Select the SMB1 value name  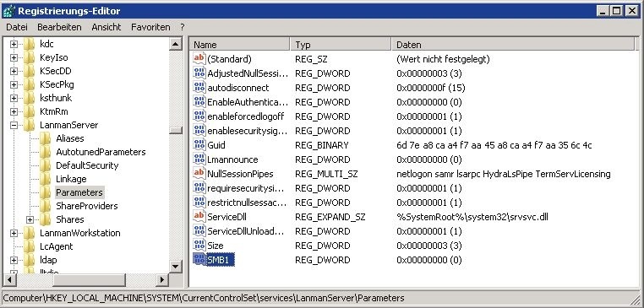pyautogui.click(x=221, y=260)
